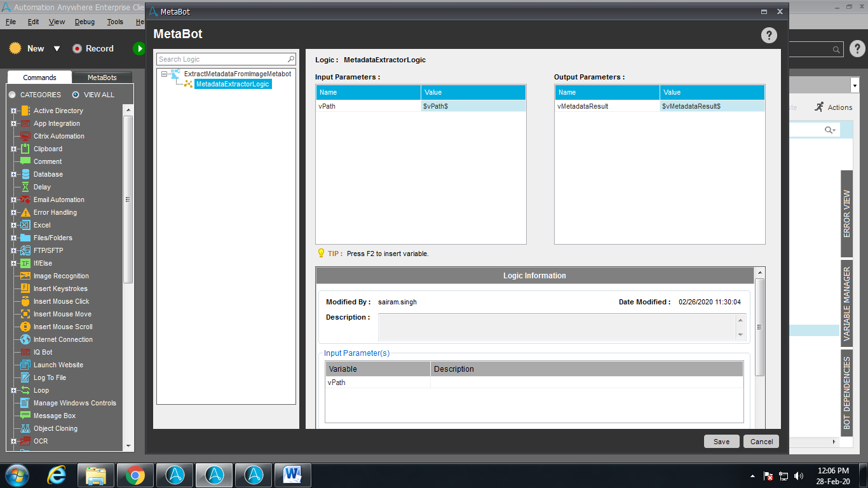The width and height of the screenshot is (868, 488).
Task: Click the New task button
Action: tap(27, 48)
